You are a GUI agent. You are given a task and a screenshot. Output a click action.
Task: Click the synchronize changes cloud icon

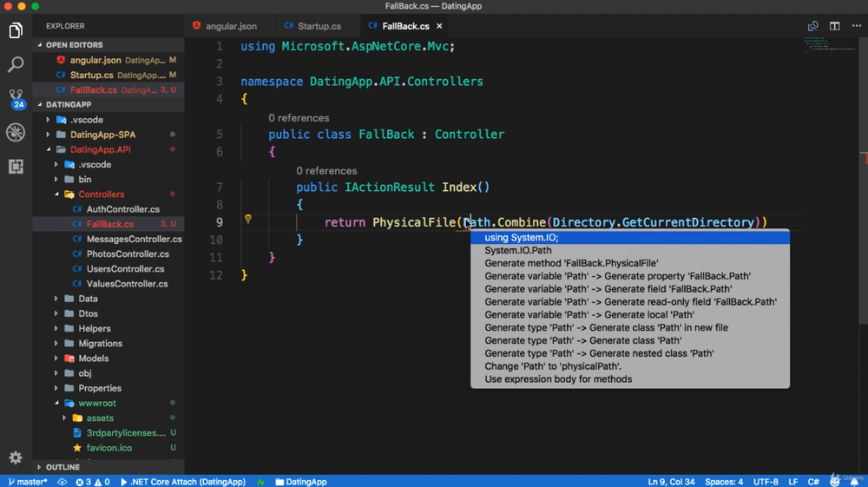point(62,482)
